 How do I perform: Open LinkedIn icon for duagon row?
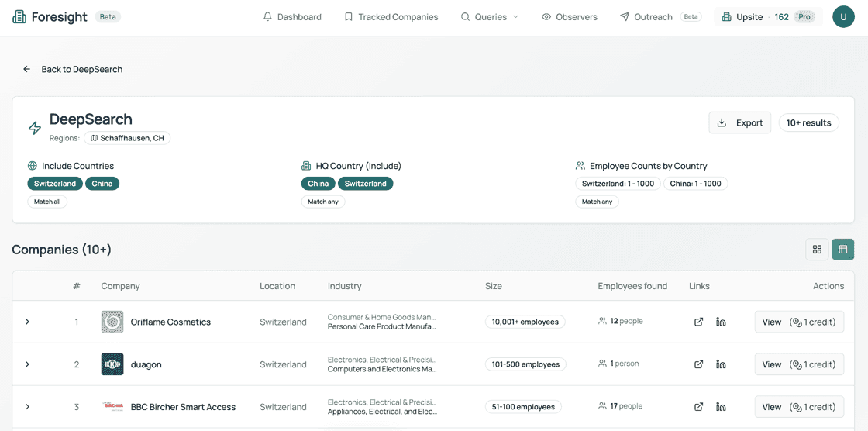pyautogui.click(x=721, y=364)
